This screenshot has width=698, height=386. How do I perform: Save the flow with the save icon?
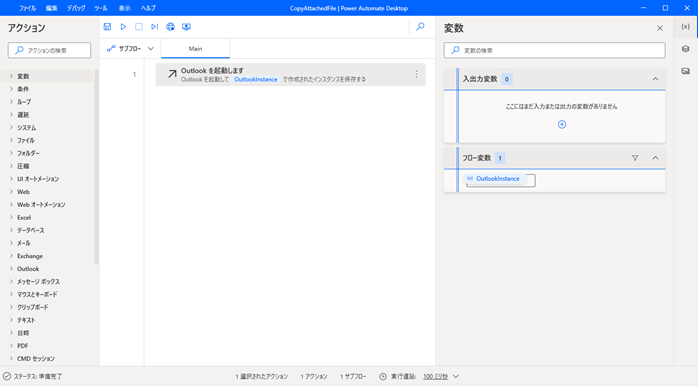click(x=107, y=27)
